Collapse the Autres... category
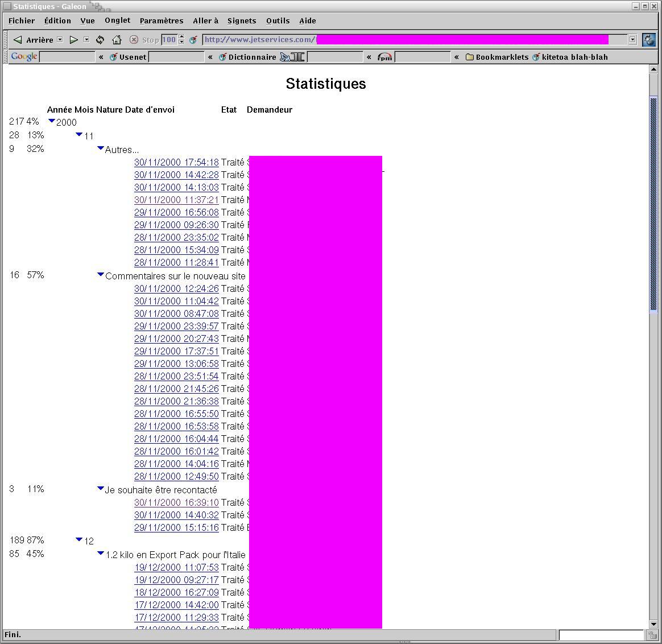 101,148
